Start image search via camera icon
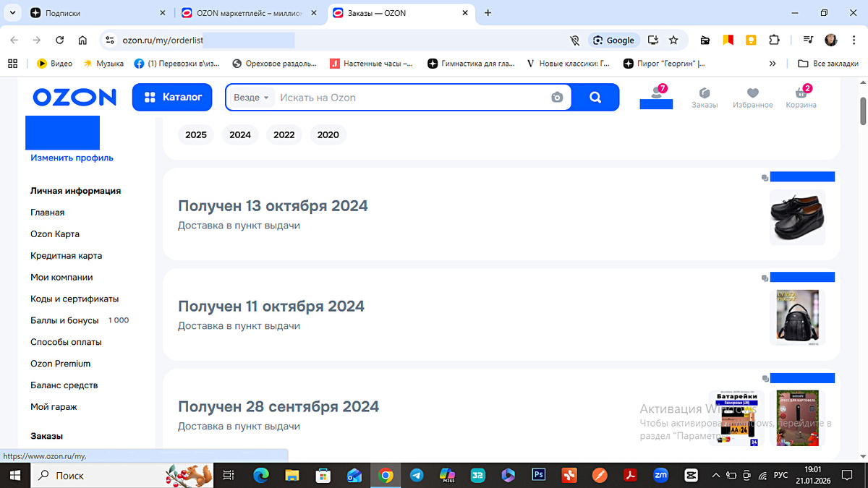Screen dimensions: 868x488 (556, 97)
